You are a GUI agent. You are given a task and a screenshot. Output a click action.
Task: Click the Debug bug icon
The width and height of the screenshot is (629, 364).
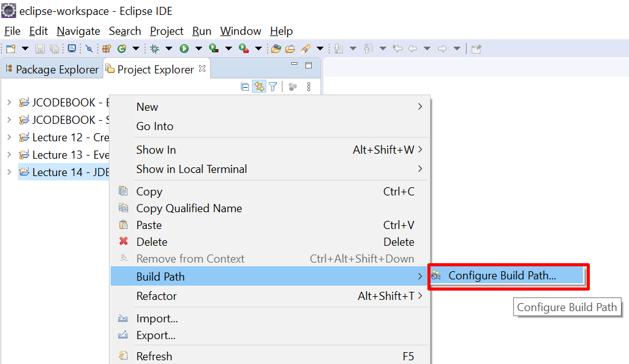(x=154, y=49)
